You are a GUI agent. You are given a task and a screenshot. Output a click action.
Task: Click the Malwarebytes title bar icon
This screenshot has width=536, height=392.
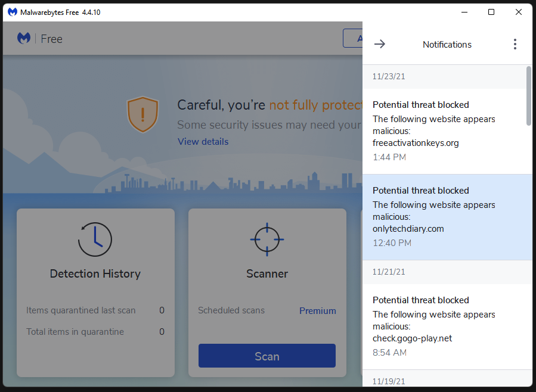coord(13,13)
